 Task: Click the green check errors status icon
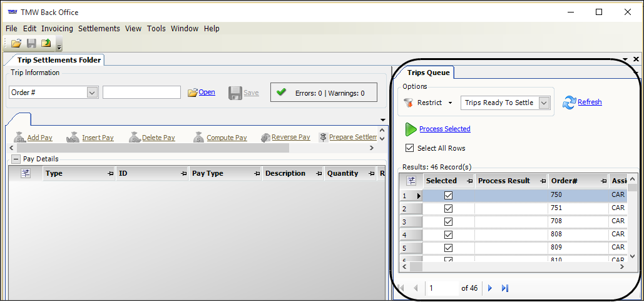(x=282, y=93)
